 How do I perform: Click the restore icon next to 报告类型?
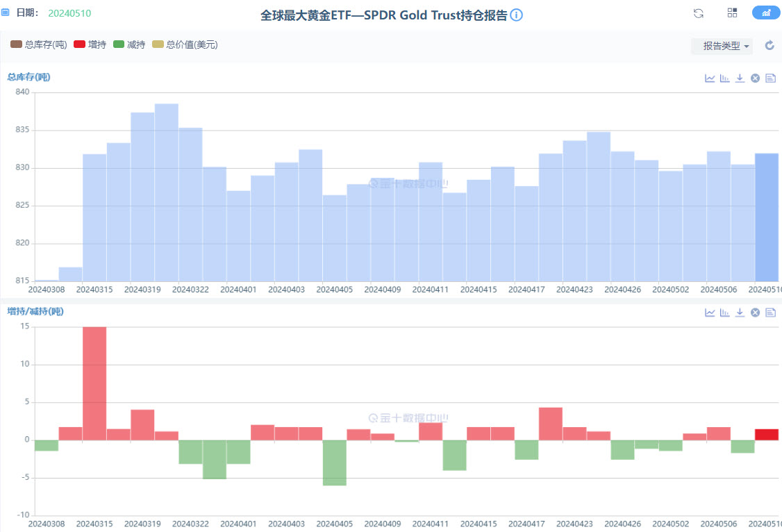[769, 45]
